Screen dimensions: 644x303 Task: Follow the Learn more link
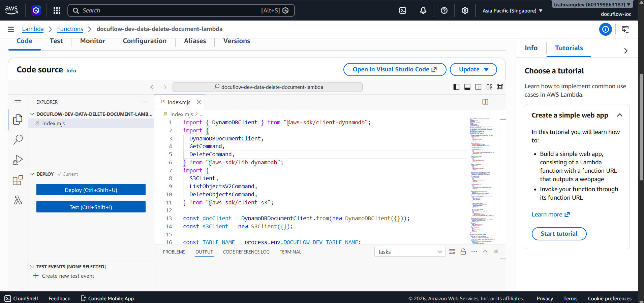click(551, 214)
